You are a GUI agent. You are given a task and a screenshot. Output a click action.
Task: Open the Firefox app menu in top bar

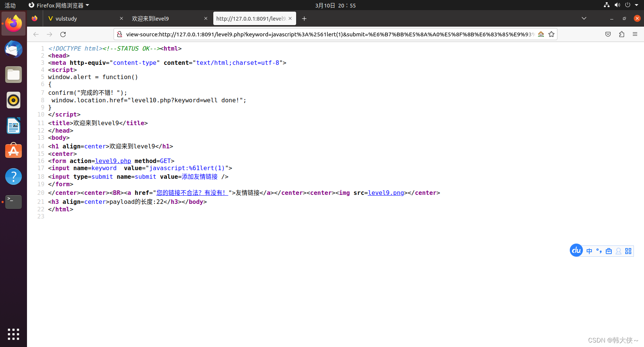(x=59, y=5)
